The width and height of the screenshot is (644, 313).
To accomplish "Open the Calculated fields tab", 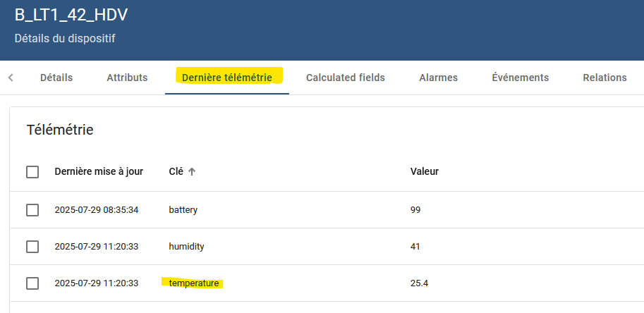I will [346, 78].
